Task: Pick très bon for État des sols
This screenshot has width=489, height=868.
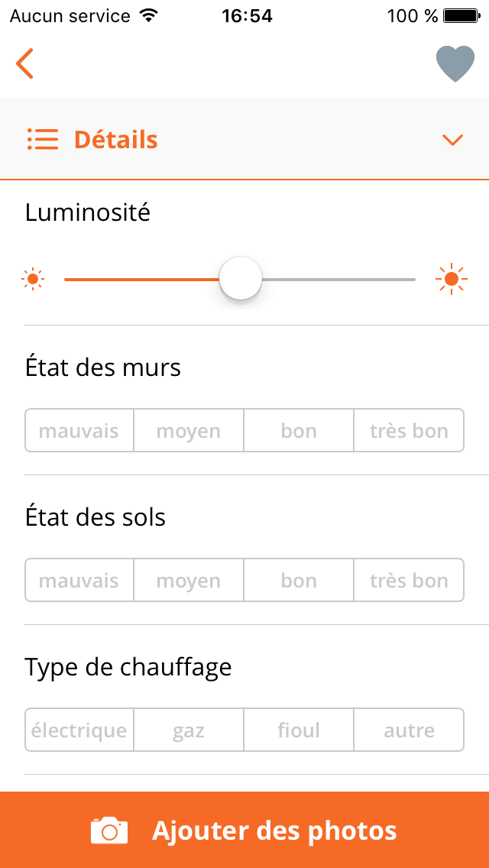Action: (409, 581)
